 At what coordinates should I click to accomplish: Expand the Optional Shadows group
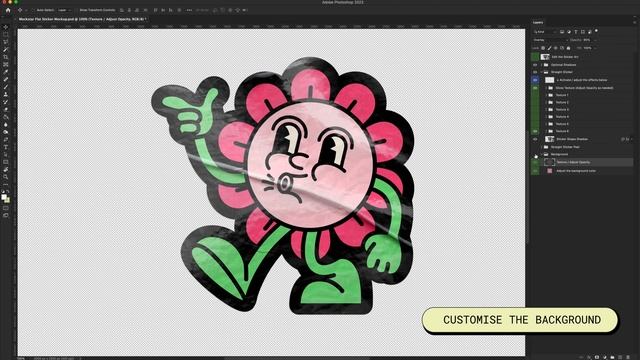pos(542,65)
